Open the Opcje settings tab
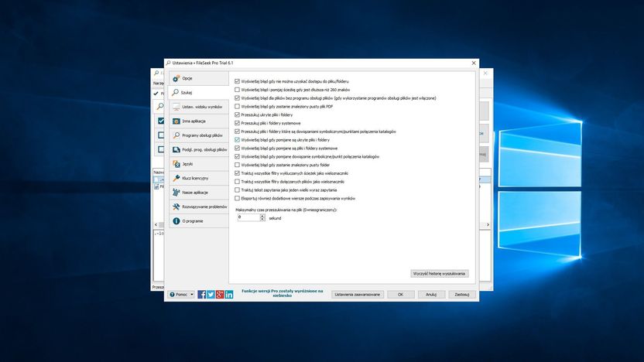 199,78
